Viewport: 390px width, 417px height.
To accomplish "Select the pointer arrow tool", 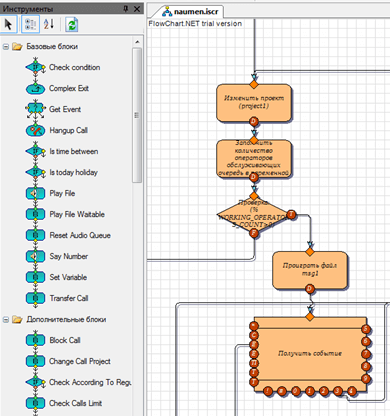I will tap(9, 25).
